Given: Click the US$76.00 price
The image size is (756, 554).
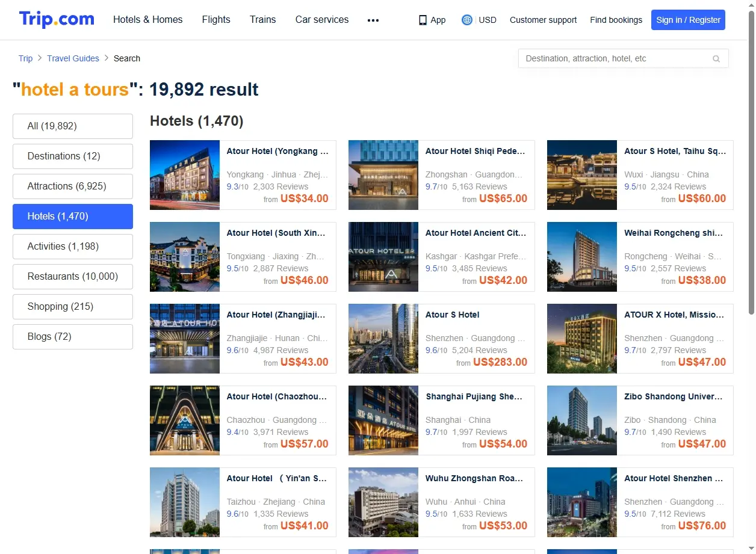Looking at the screenshot, I should (702, 526).
